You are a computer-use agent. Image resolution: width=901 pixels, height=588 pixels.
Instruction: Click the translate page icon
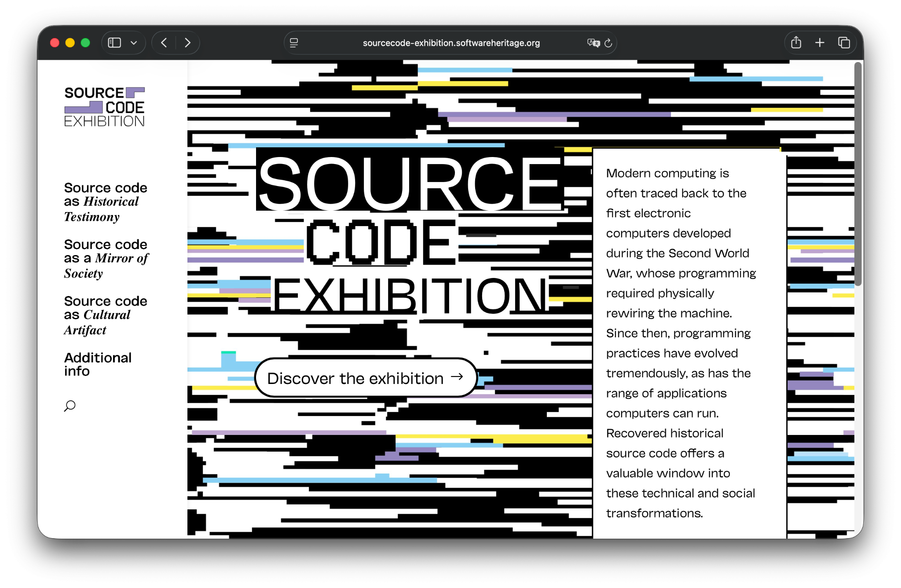pyautogui.click(x=593, y=43)
